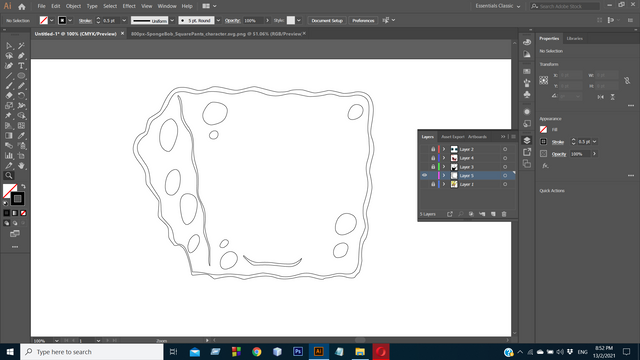Image resolution: width=640 pixels, height=360 pixels.
Task: Click the Stroke swatch in toolbar
Action: pyautogui.click(x=18, y=199)
